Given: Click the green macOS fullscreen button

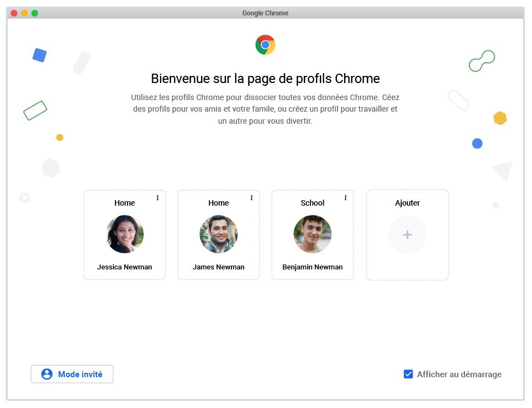Looking at the screenshot, I should [35, 13].
